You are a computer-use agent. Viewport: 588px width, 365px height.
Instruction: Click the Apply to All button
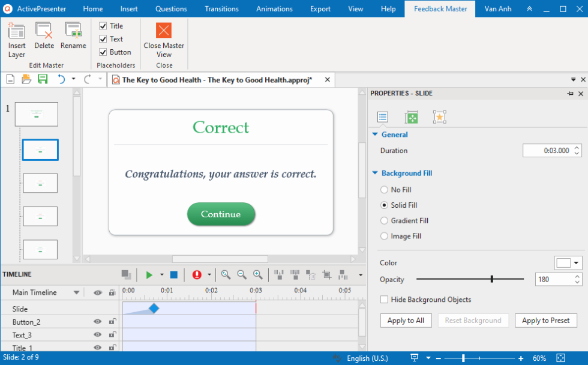point(406,320)
